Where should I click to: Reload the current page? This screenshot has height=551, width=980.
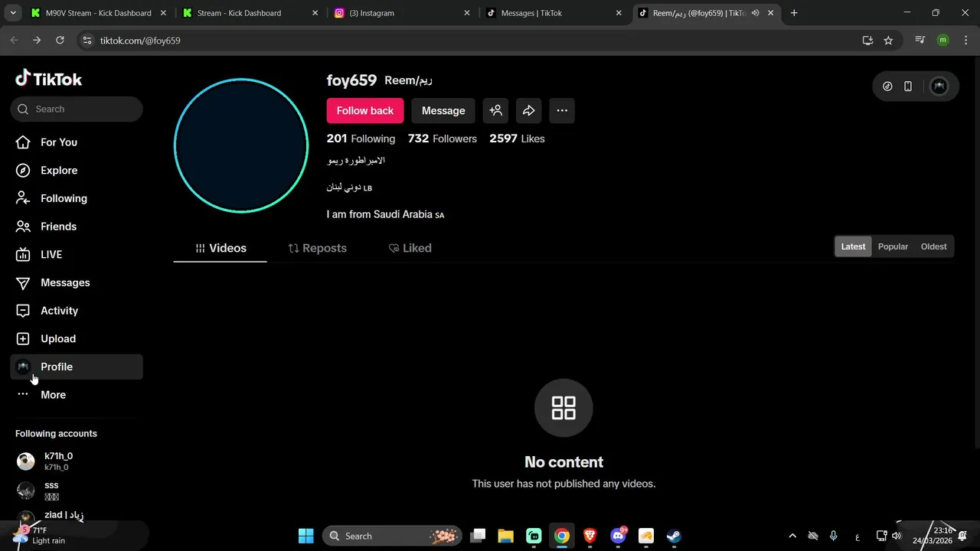tap(60, 41)
